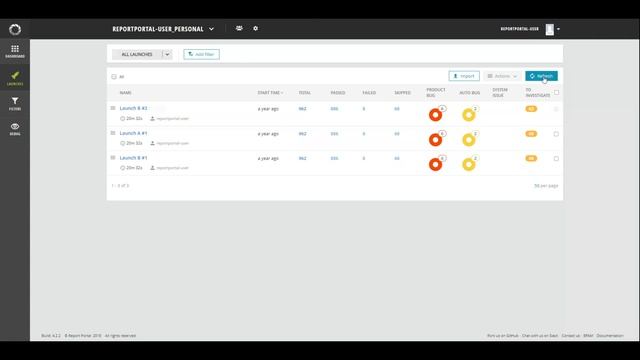
Task: Click To Investigate badge for Launch B #1
Action: pyautogui.click(x=531, y=158)
